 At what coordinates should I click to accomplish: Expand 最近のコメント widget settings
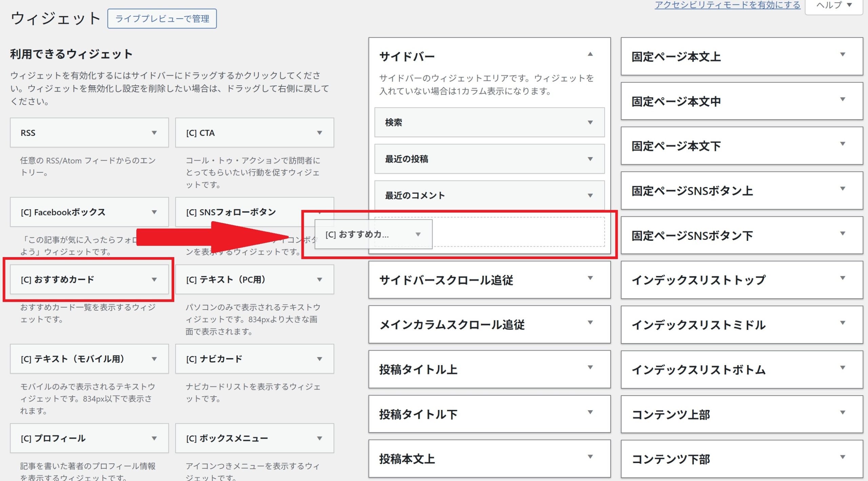tap(590, 195)
